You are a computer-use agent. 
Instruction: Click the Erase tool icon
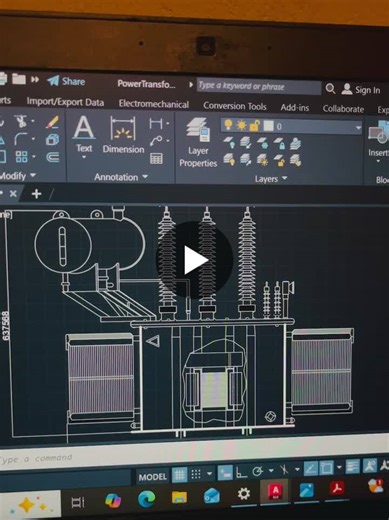[52, 122]
